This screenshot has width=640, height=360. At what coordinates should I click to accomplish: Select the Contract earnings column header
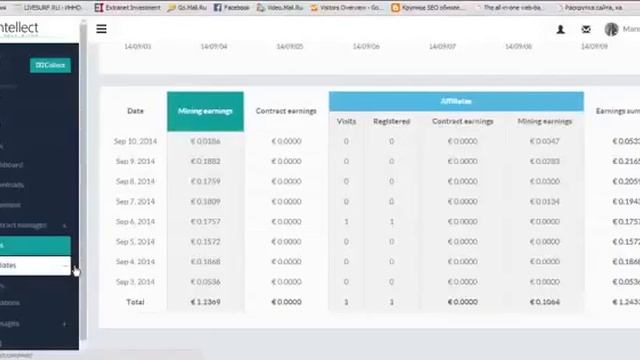pos(286,111)
